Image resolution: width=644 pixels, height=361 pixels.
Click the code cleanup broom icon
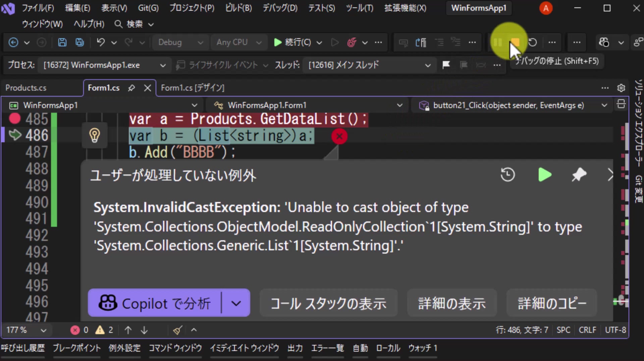[x=178, y=330]
